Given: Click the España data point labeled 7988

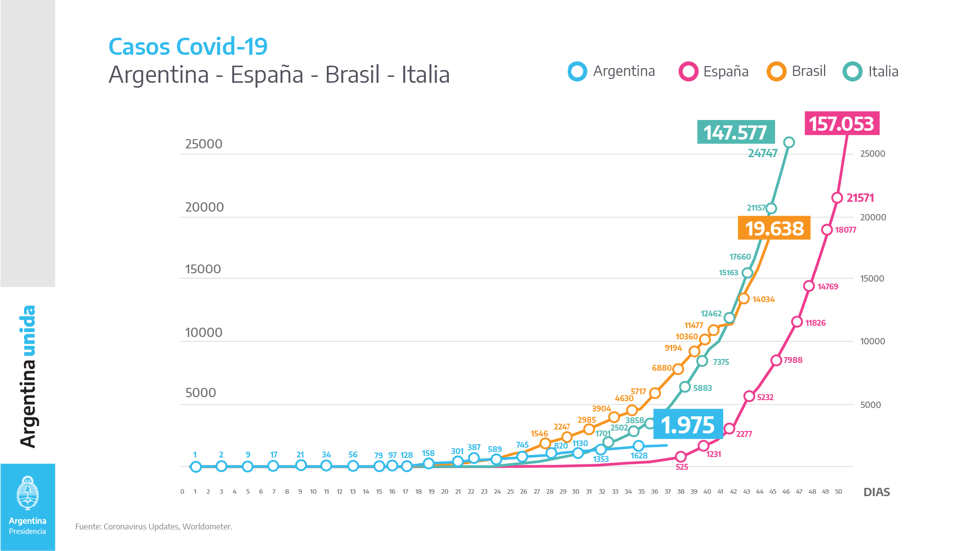Looking at the screenshot, I should [x=776, y=360].
